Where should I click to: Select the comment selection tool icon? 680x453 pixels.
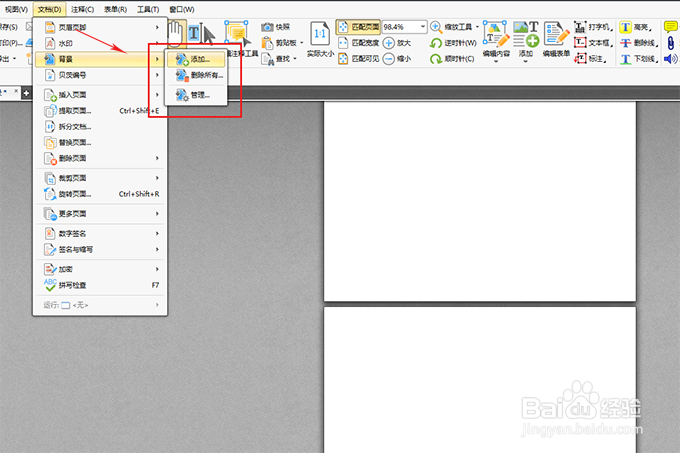237,33
